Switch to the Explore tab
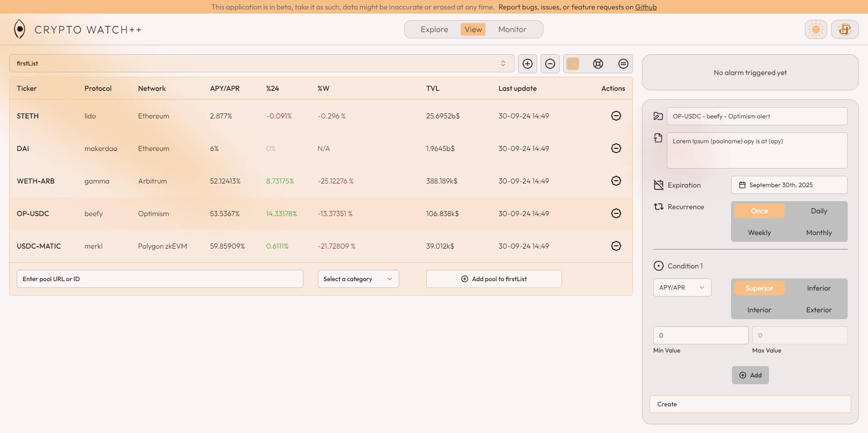868x433 pixels. pos(434,29)
